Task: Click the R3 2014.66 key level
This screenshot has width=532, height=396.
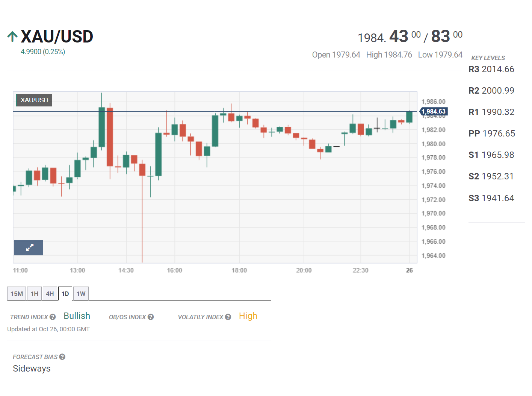Action: [491, 69]
